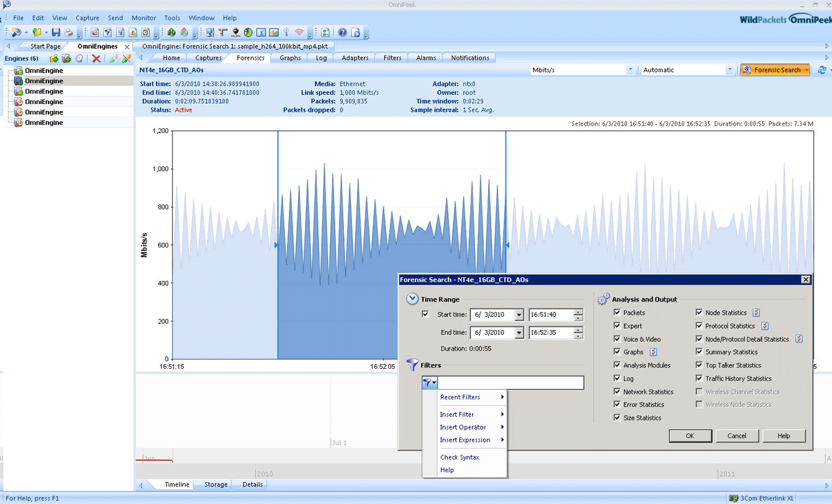The height and width of the screenshot is (504, 832).
Task: Click the orange Forensic Search button
Action: 775,70
